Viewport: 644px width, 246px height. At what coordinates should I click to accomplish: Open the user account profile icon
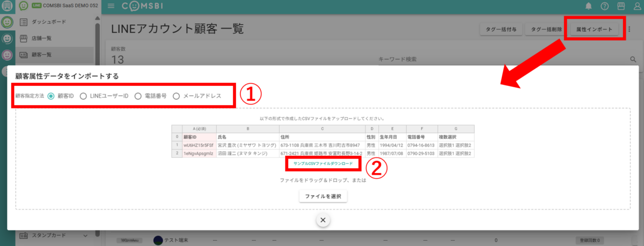[636, 6]
